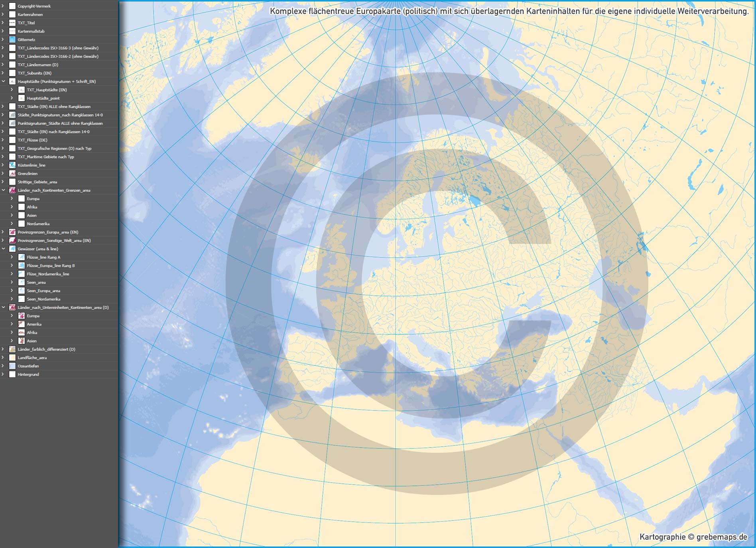Collapse Länder_nach_Kontinenten_Grenzen_area group
This screenshot has height=548, width=756.
point(3,190)
